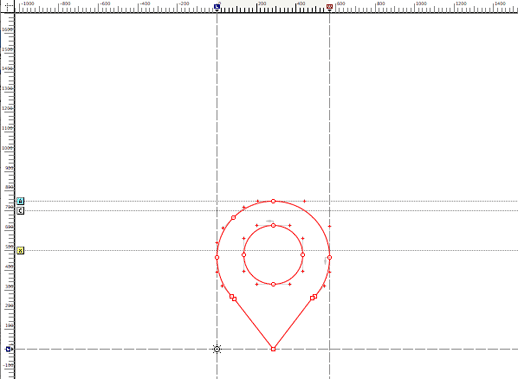Click the red W advance width marker
518x379 pixels.
(329, 6)
